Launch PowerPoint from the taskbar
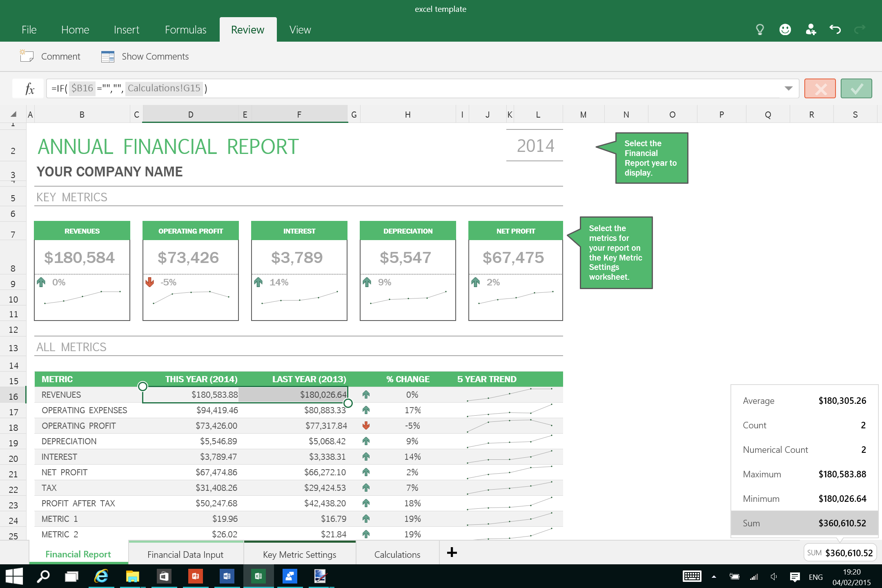Image resolution: width=882 pixels, height=588 pixels. pos(195,576)
